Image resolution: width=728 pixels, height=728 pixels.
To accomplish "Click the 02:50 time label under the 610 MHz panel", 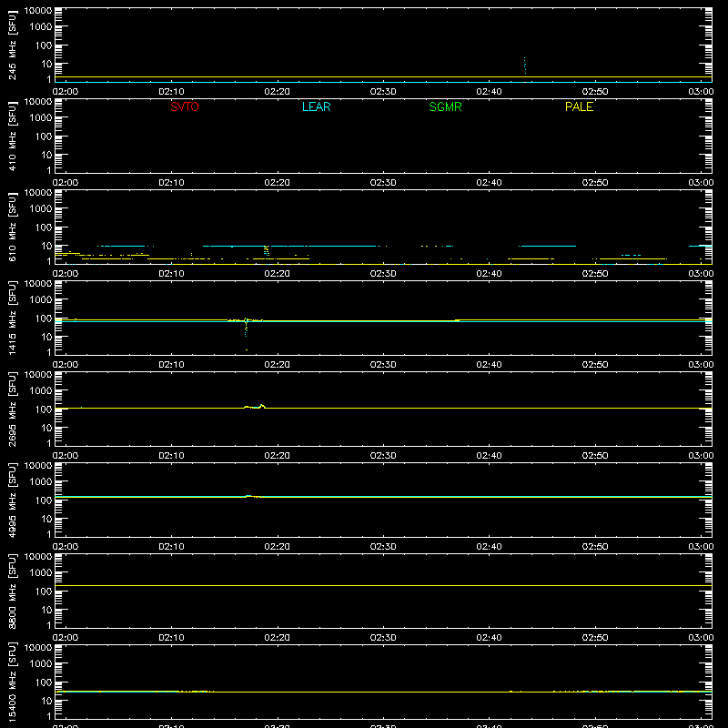I will click(x=595, y=274).
